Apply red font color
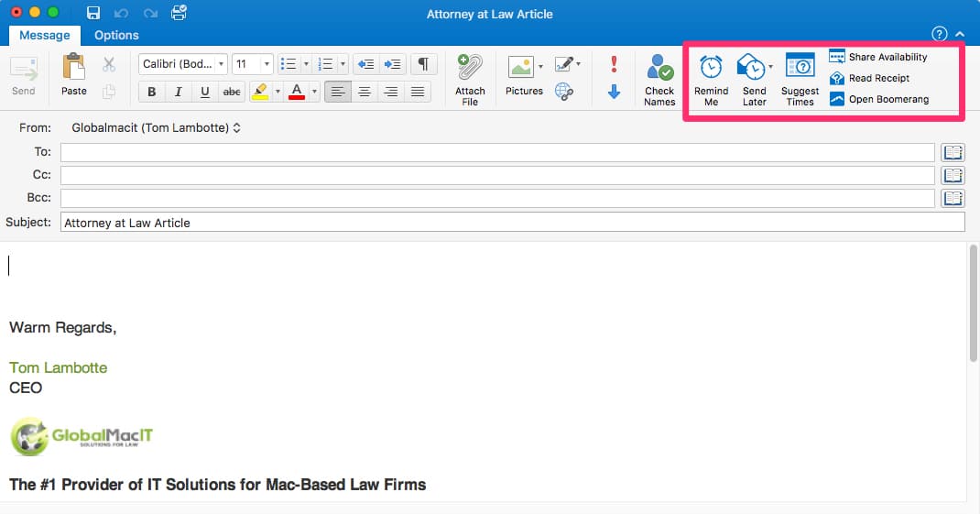The image size is (980, 514). 297,92
